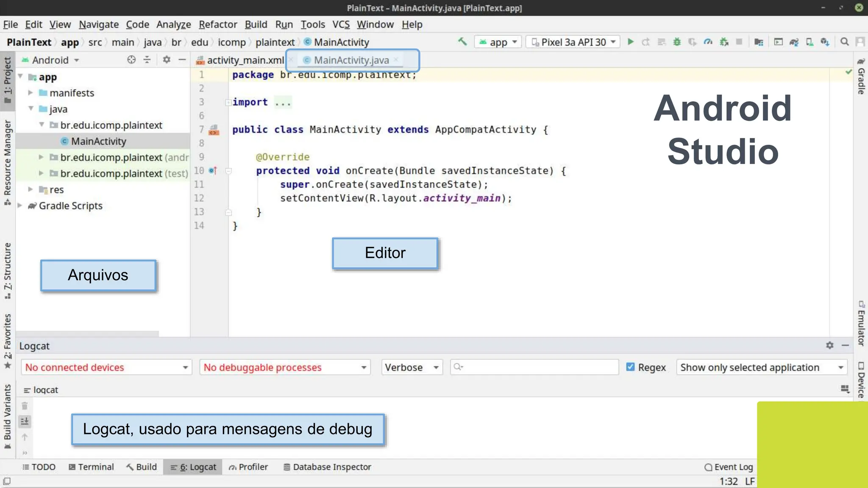Toggle the Build Variants tool window
This screenshot has width=868, height=488.
(x=7, y=416)
